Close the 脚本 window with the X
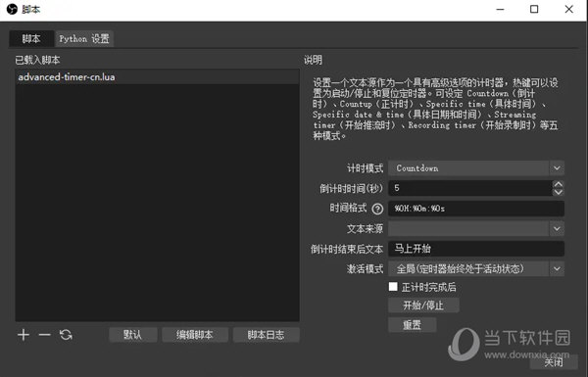588x377 pixels. click(x=568, y=10)
